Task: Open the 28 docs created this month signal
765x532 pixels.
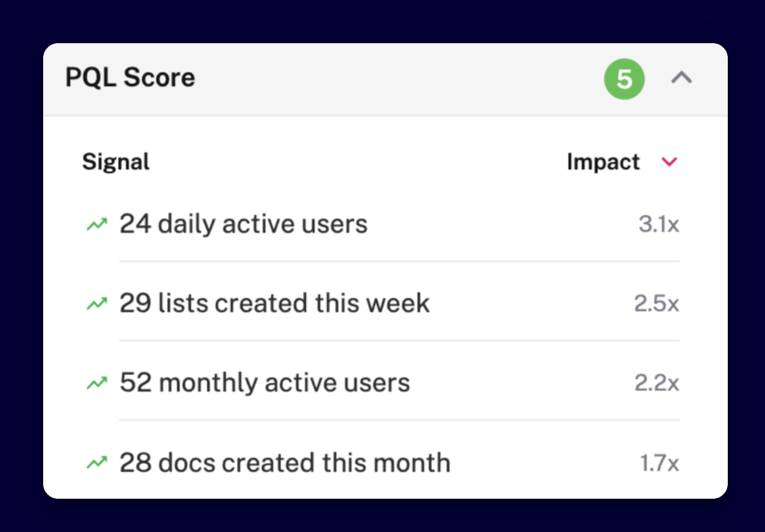Action: point(285,463)
